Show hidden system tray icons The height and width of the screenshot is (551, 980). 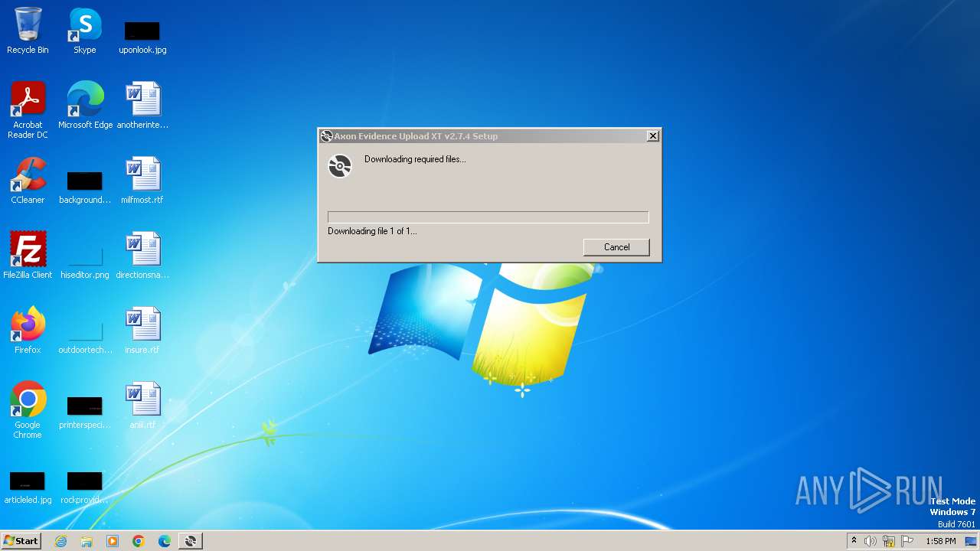(854, 541)
